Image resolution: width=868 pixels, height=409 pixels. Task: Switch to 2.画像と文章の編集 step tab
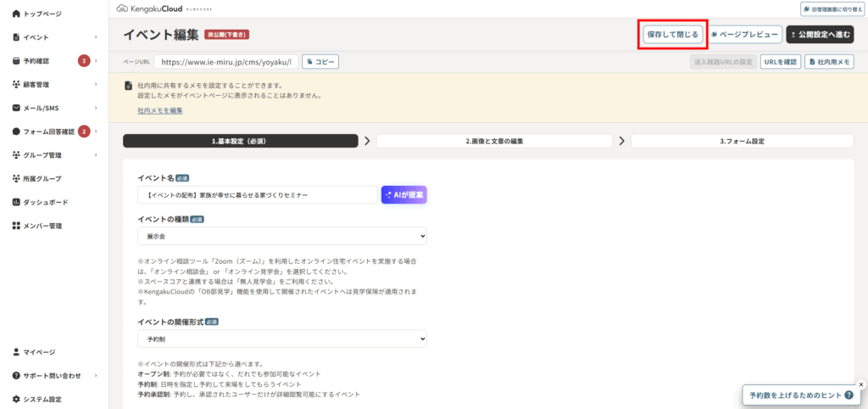[x=493, y=141]
